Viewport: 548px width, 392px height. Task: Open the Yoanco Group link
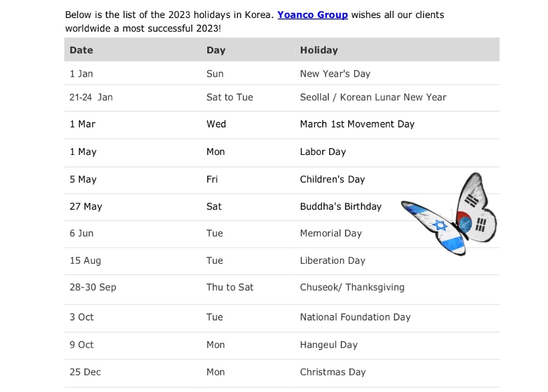313,15
